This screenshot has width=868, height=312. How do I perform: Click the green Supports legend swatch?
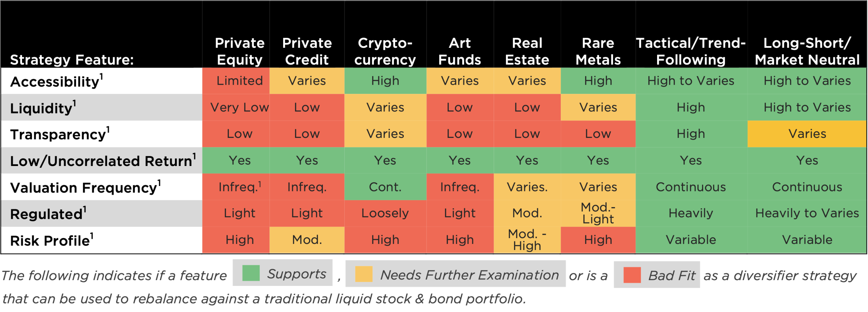[251, 273]
